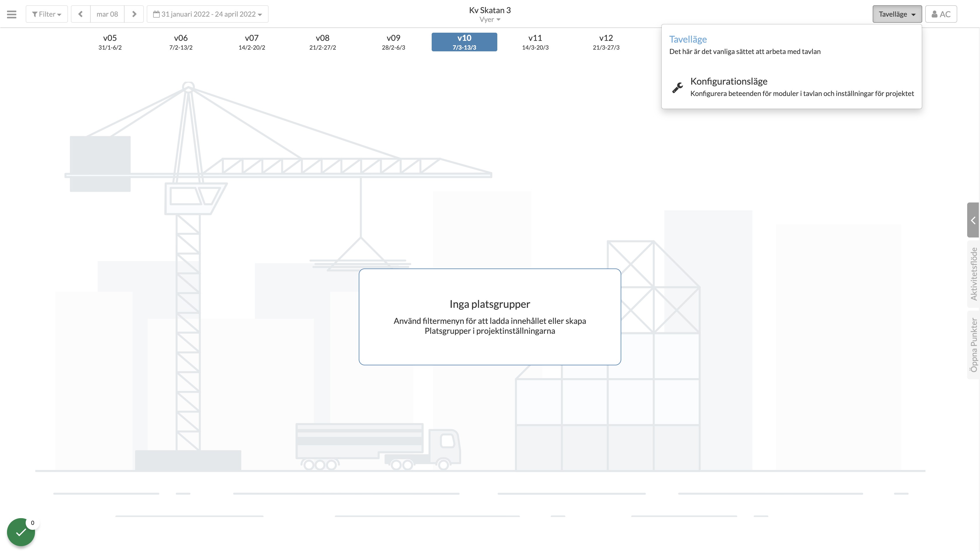Select week v09 28/2-6/3
The image size is (980, 552).
coord(393,42)
